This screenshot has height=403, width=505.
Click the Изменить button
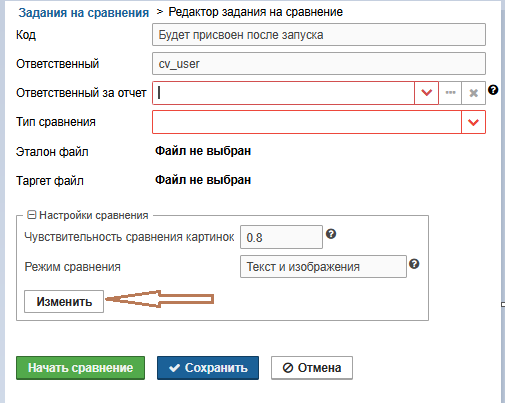click(64, 301)
